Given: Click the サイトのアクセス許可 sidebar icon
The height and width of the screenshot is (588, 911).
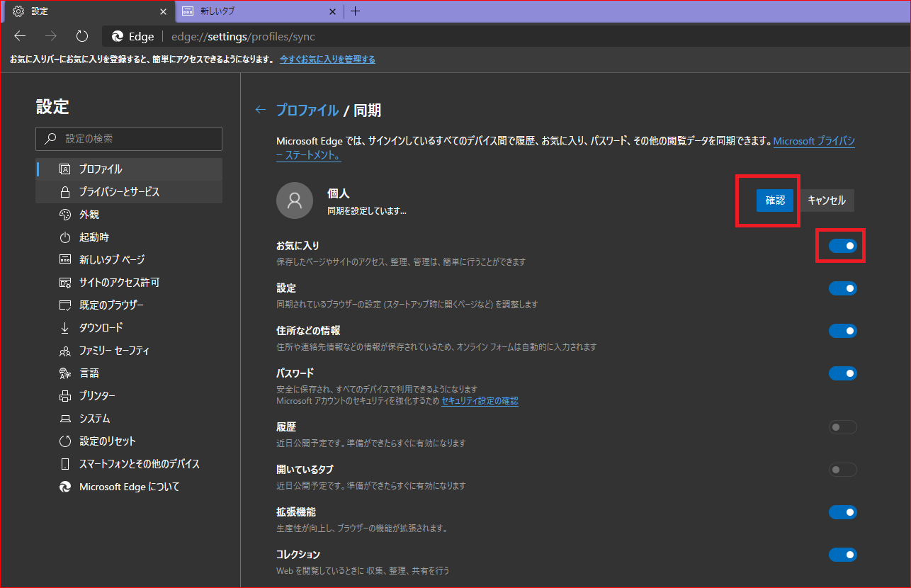Looking at the screenshot, I should click(x=65, y=283).
